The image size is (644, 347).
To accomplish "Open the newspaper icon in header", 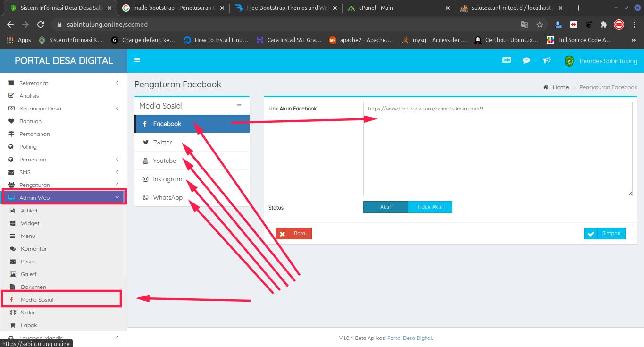I will (x=507, y=60).
